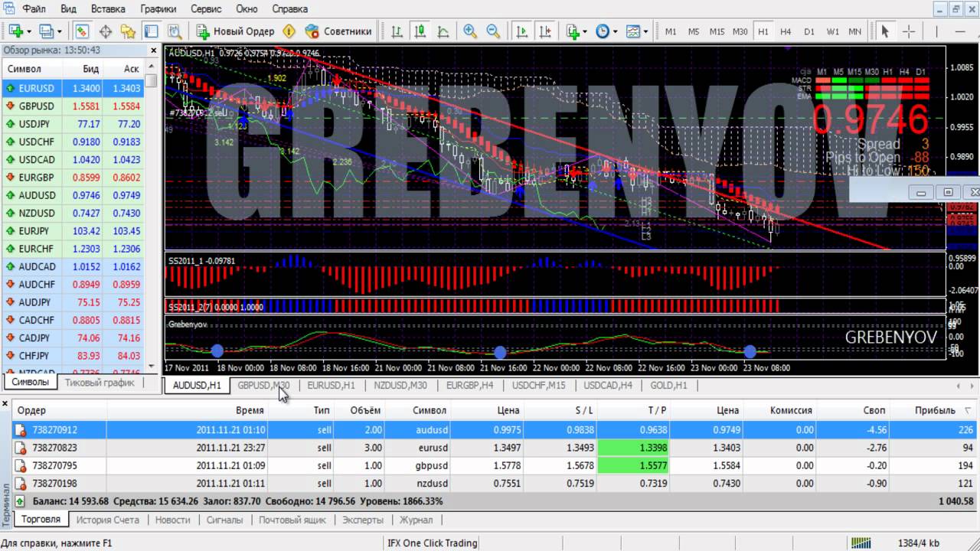
Task: Click the green T/P cell 1.3398
Action: [x=632, y=448]
